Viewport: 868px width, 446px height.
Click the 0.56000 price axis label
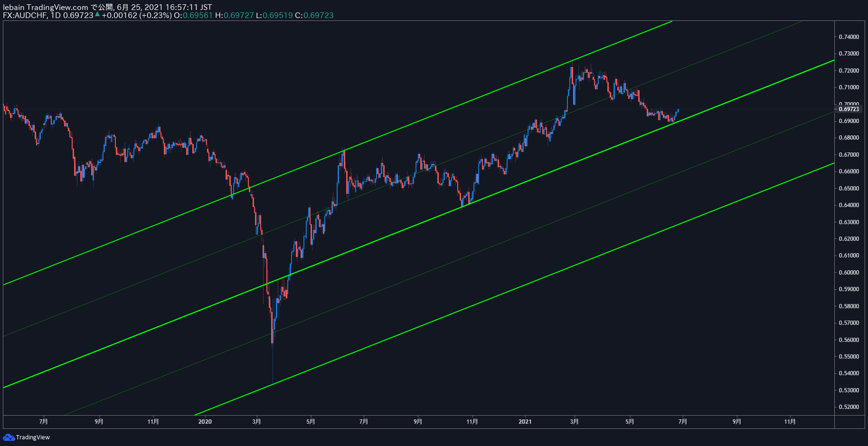[x=849, y=340]
